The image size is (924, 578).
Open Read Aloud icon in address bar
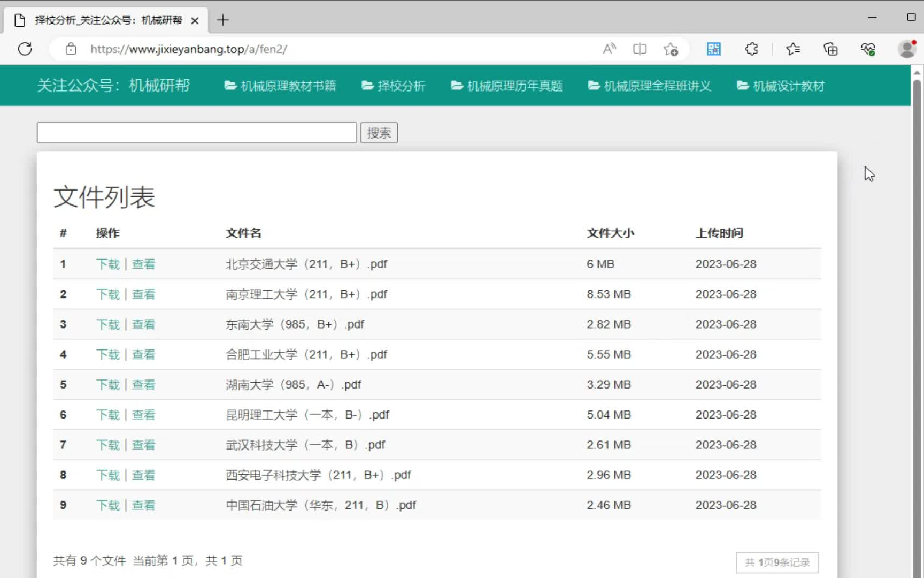pyautogui.click(x=609, y=49)
